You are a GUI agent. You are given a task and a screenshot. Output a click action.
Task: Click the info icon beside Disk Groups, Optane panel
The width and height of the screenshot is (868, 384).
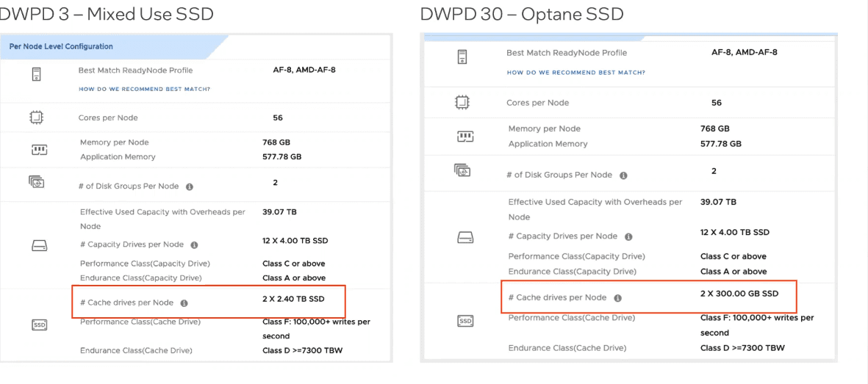(623, 175)
